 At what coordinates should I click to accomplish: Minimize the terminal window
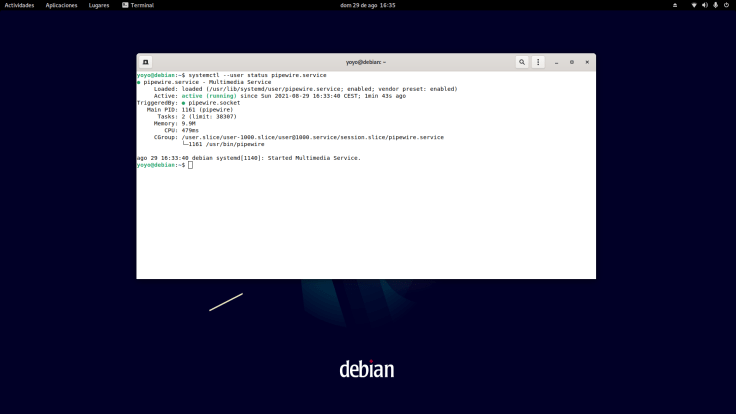point(557,62)
